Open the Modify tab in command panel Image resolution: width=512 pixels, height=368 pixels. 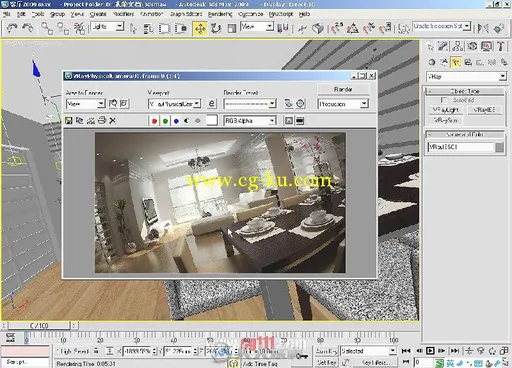pyautogui.click(x=443, y=46)
